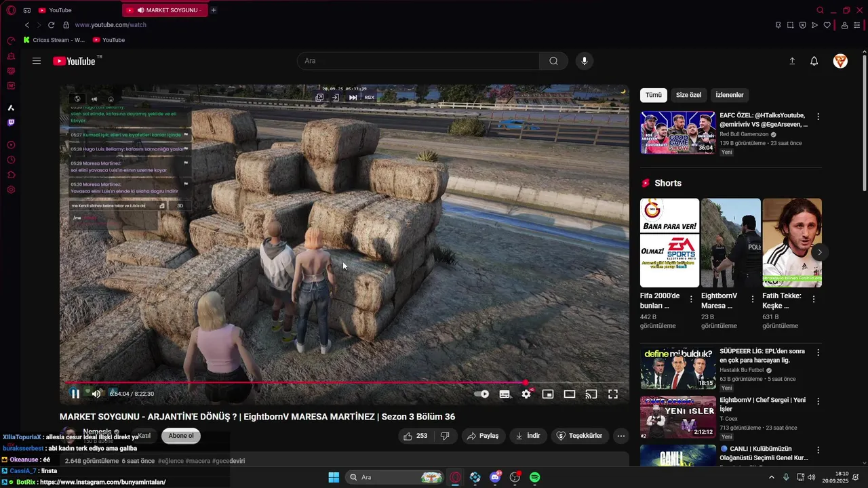Open the upload/create video icon
Image resolution: width=868 pixels, height=488 pixels.
(792, 61)
